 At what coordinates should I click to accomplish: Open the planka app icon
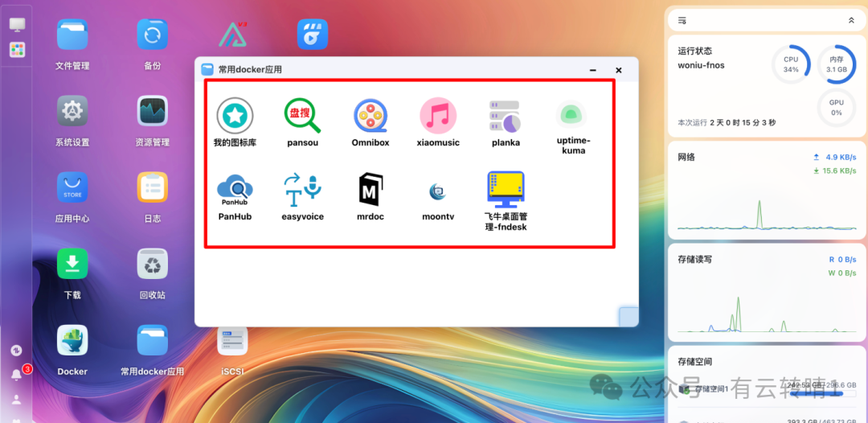click(x=506, y=116)
